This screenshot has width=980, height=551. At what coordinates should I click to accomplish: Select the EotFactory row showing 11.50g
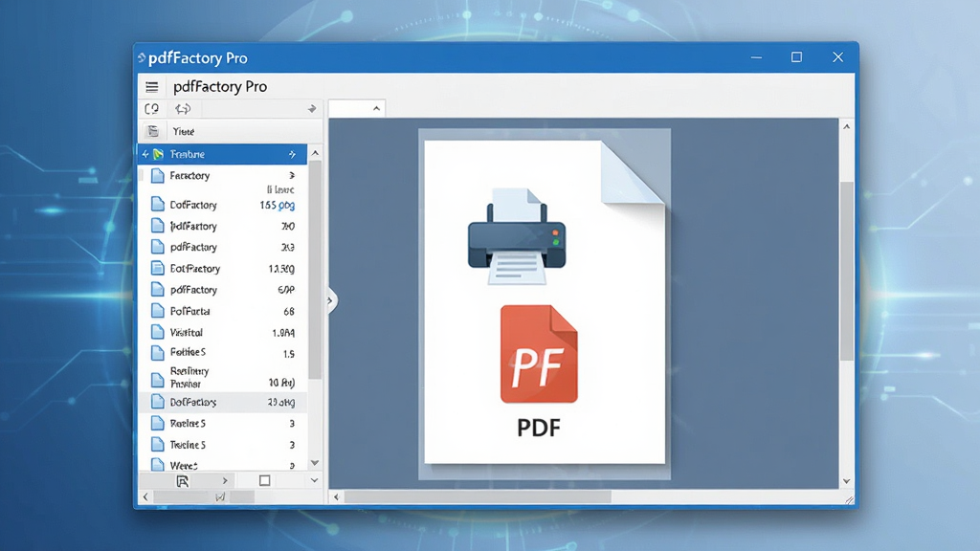tap(222, 268)
